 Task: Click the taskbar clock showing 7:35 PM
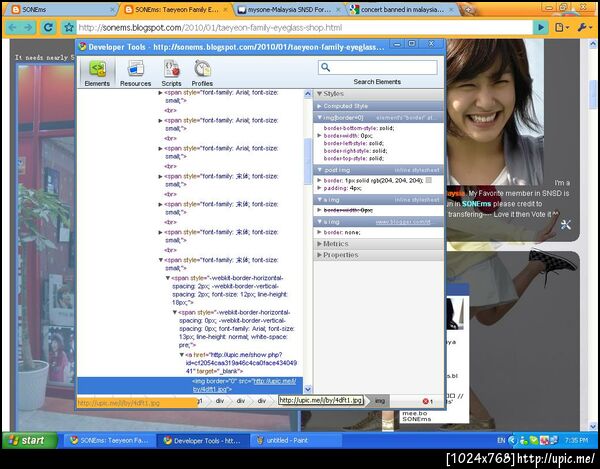point(576,440)
